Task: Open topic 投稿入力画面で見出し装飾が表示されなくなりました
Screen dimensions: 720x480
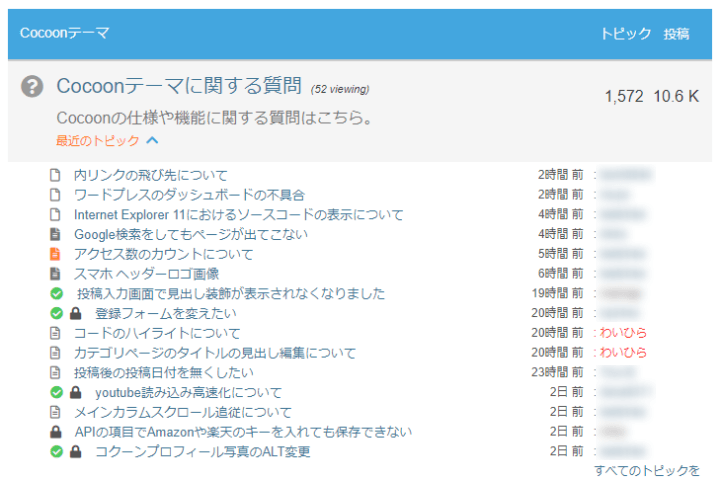Action: (231, 294)
